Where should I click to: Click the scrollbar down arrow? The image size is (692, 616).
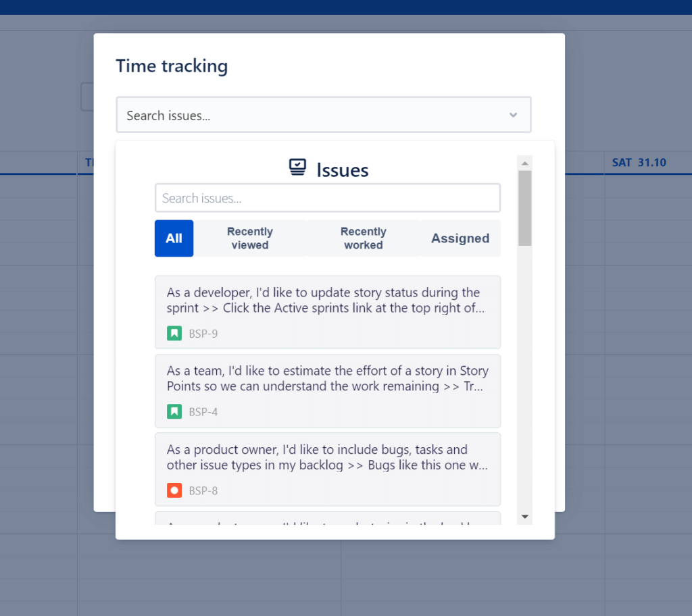pyautogui.click(x=524, y=517)
